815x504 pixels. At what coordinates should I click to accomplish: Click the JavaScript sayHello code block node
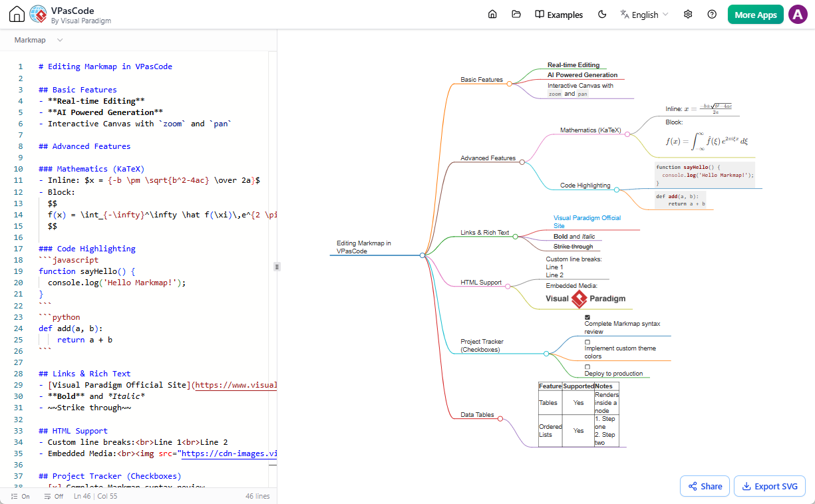click(705, 175)
